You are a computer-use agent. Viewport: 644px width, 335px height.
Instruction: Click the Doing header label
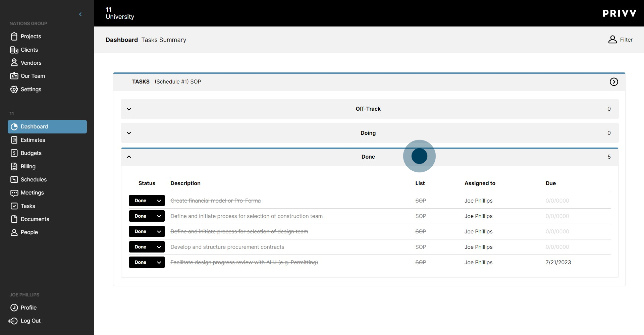pos(368,133)
